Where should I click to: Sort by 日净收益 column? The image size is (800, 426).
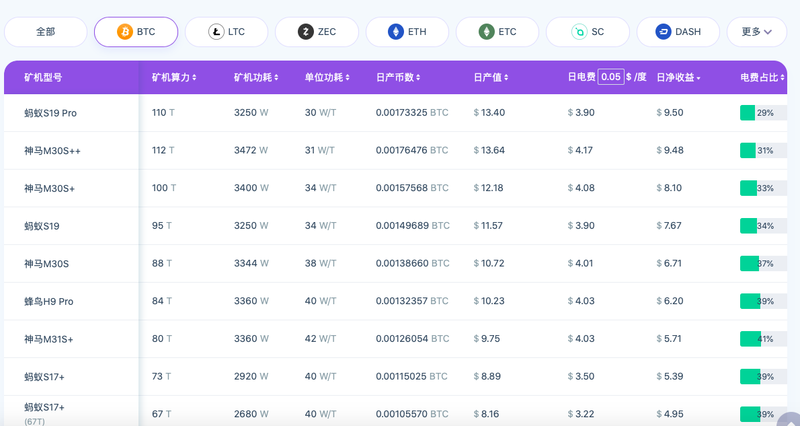(678, 78)
